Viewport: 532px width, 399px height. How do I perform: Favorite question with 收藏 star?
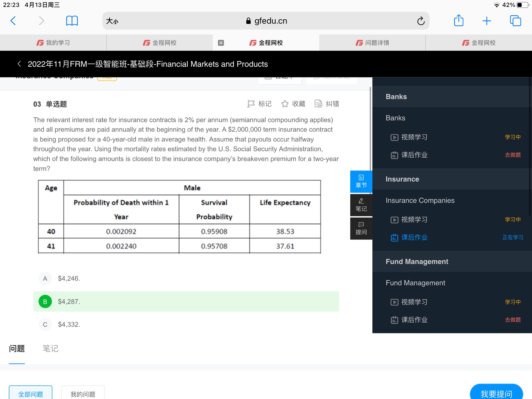(285, 104)
